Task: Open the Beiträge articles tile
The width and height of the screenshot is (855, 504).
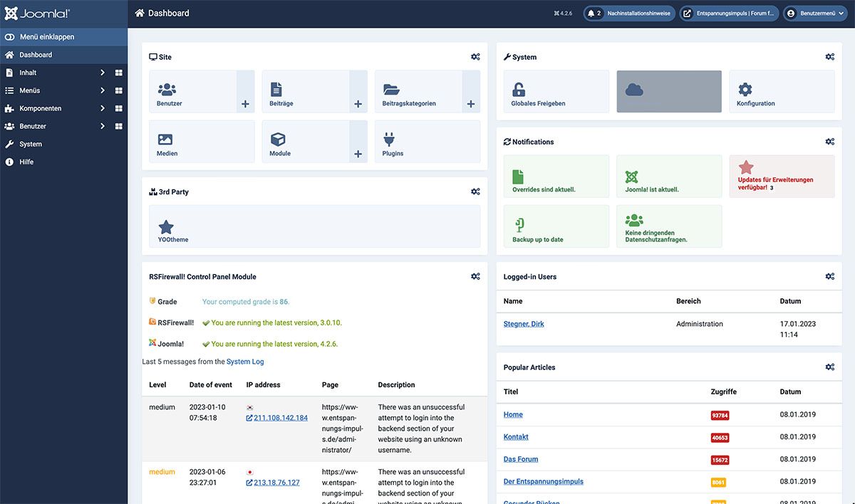Action: [306, 91]
